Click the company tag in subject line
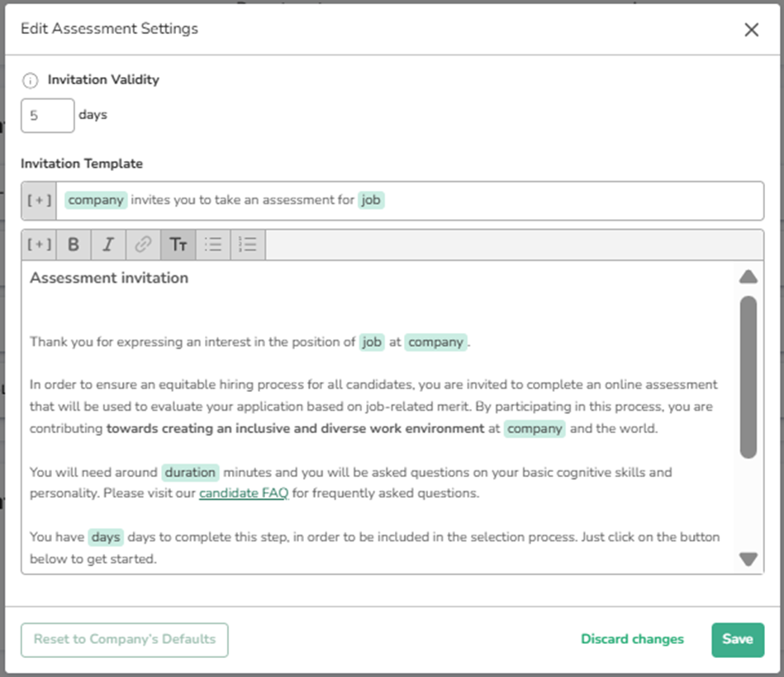Viewport: 784px width, 677px height. [96, 200]
